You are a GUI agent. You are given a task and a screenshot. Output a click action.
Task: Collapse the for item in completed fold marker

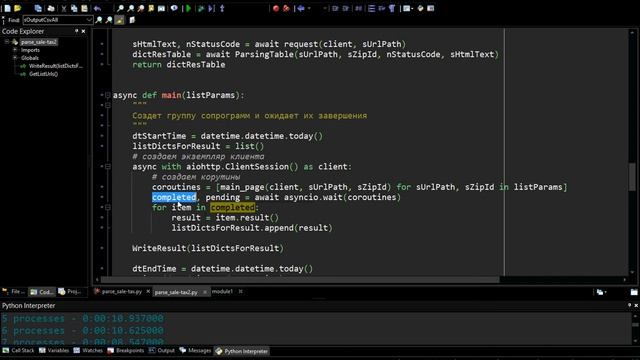(x=108, y=207)
